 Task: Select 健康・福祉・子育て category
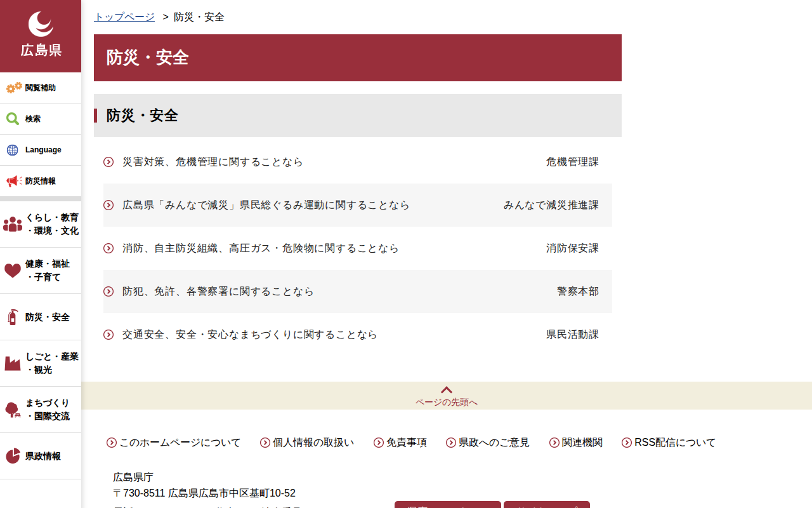[x=41, y=271]
